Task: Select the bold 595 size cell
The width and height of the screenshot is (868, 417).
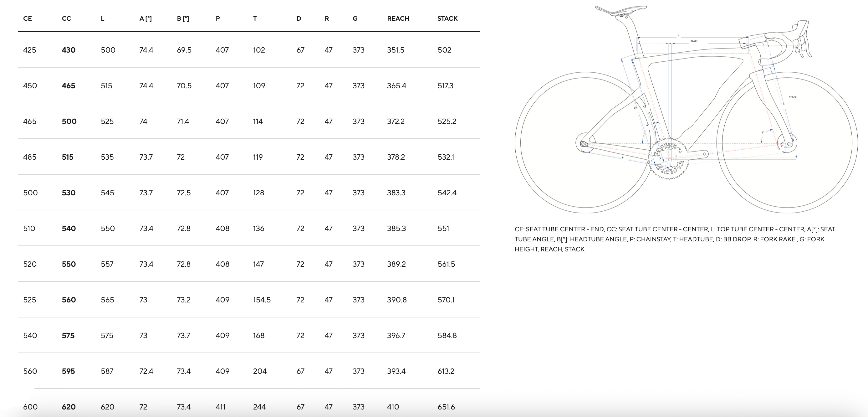Action: [x=68, y=371]
